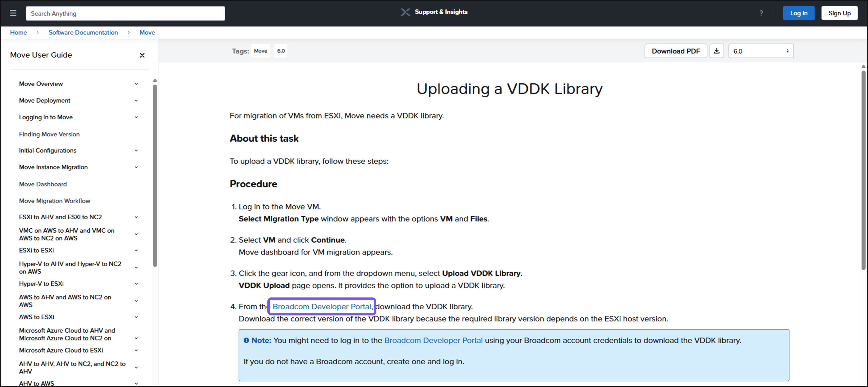The height and width of the screenshot is (387, 868).
Task: Click the info icon in the Note box
Action: [x=247, y=340]
